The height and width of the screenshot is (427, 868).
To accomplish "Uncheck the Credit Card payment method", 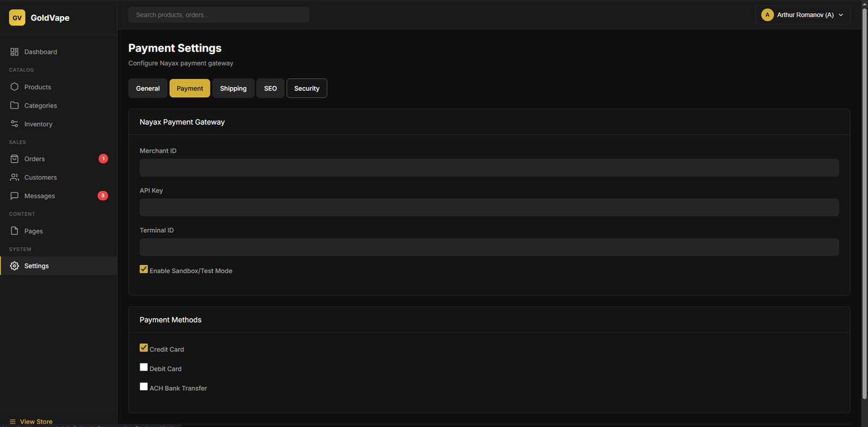I will click(x=144, y=348).
